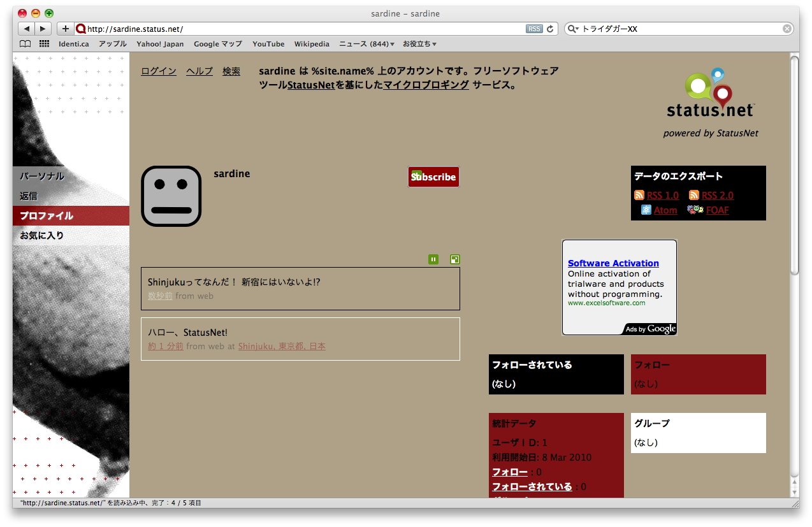Click the www.excelsoftware.com ad URL
812x527 pixels.
(606, 303)
